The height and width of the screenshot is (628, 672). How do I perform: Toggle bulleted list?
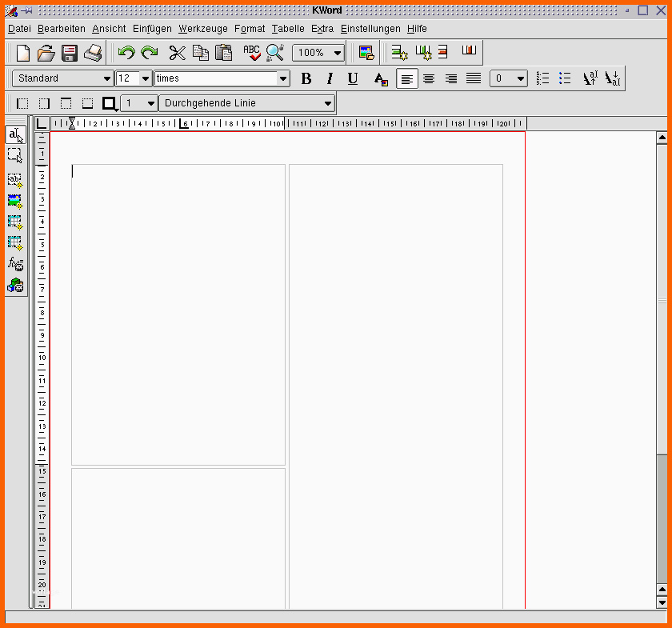565,78
